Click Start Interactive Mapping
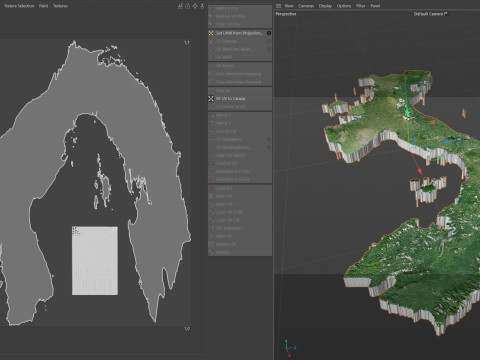This screenshot has height=360, width=480. click(x=240, y=74)
